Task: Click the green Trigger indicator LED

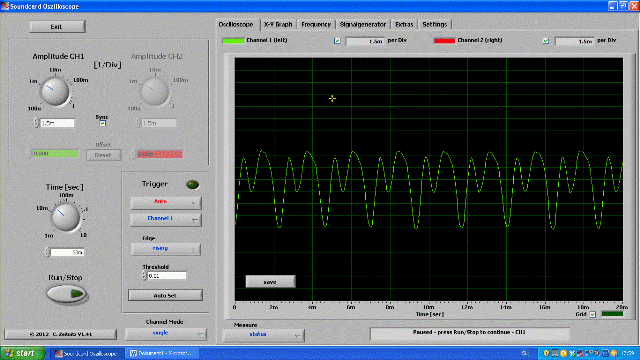Action: [193, 185]
